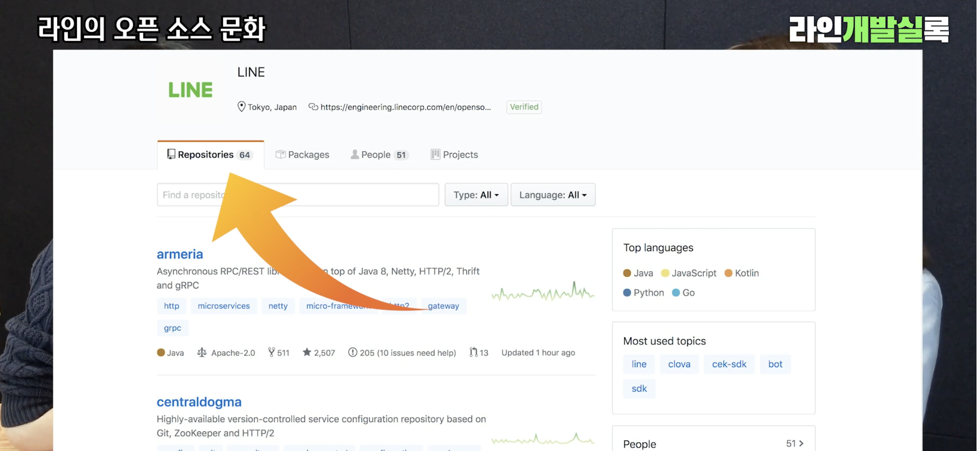The height and width of the screenshot is (451, 980).
Task: Select the sdk topic
Action: 639,389
